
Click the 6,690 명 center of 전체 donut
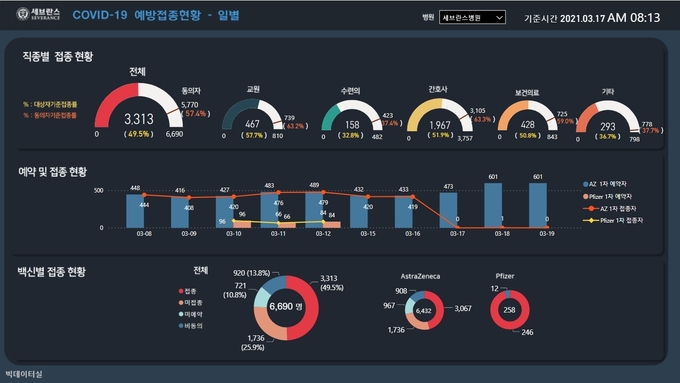(x=286, y=307)
